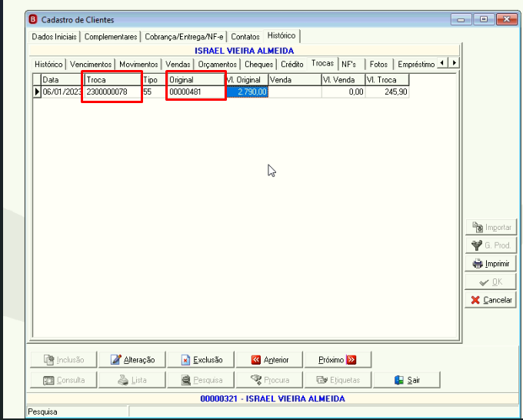
Task: Click the Data column header
Action: pyautogui.click(x=62, y=80)
